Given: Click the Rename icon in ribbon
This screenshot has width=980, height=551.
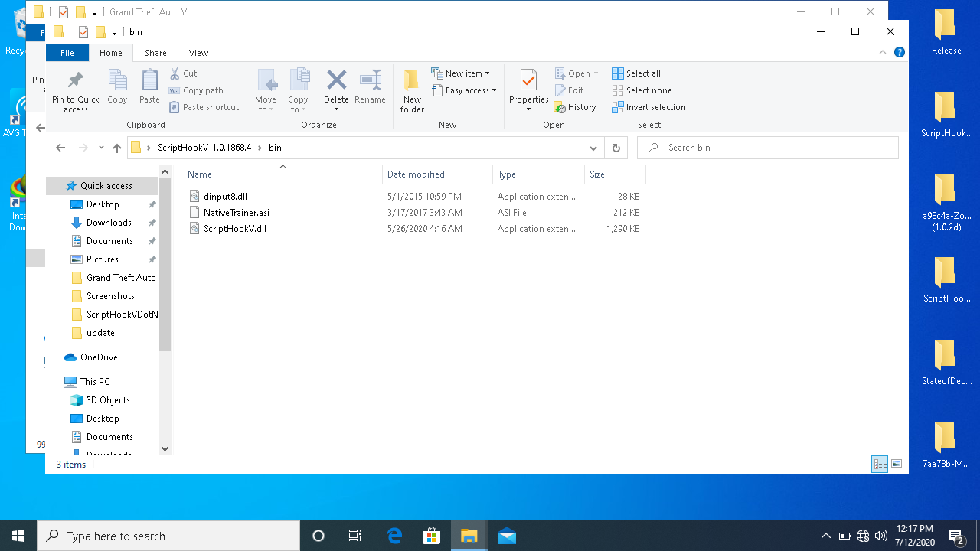Looking at the screenshot, I should (x=370, y=81).
